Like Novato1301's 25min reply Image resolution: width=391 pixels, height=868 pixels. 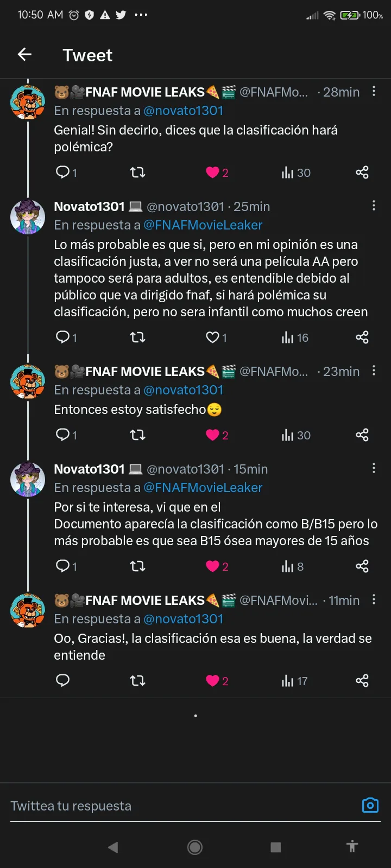[212, 337]
